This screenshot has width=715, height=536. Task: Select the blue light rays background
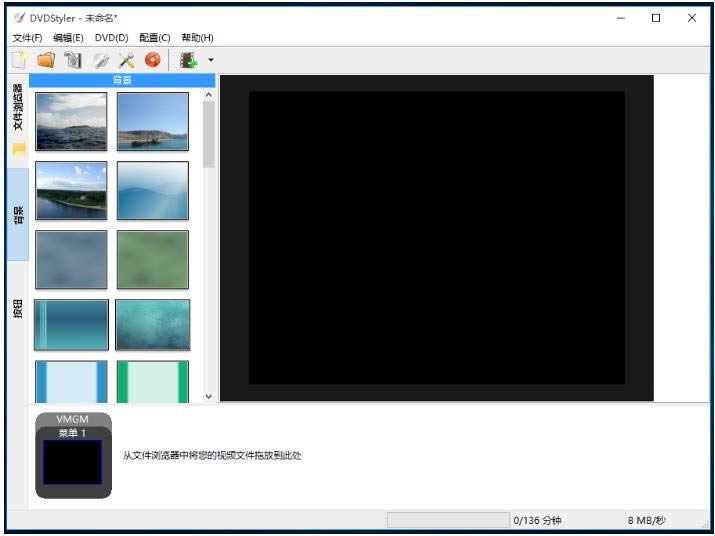point(153,191)
